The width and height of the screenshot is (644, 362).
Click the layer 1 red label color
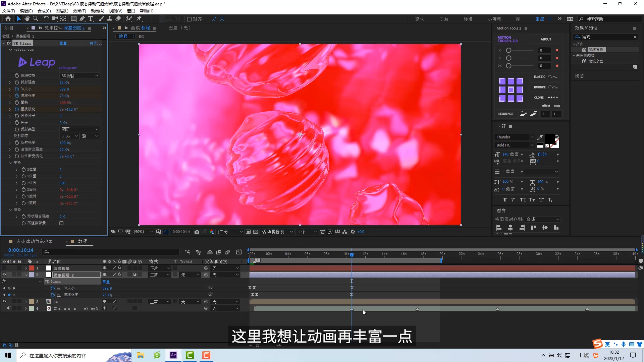32,268
